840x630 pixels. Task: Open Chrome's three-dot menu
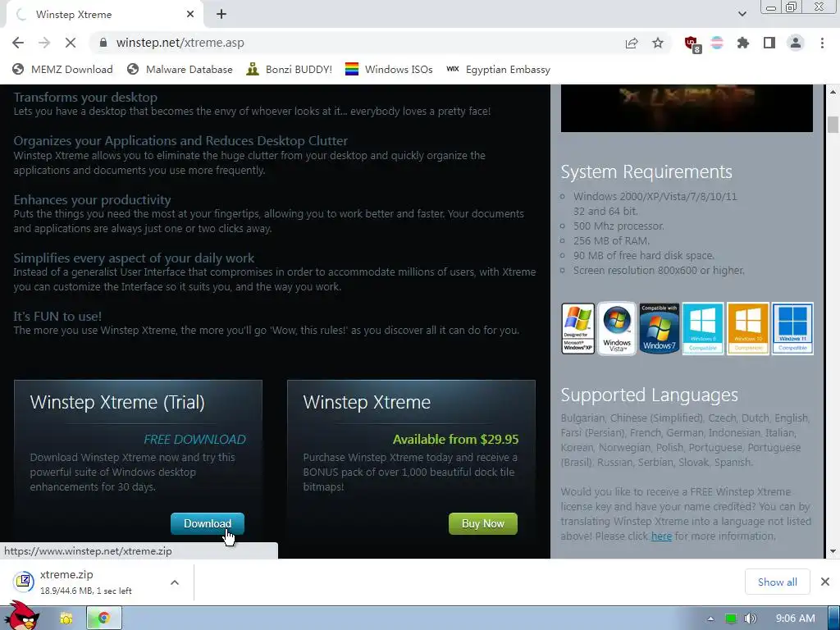click(x=822, y=43)
